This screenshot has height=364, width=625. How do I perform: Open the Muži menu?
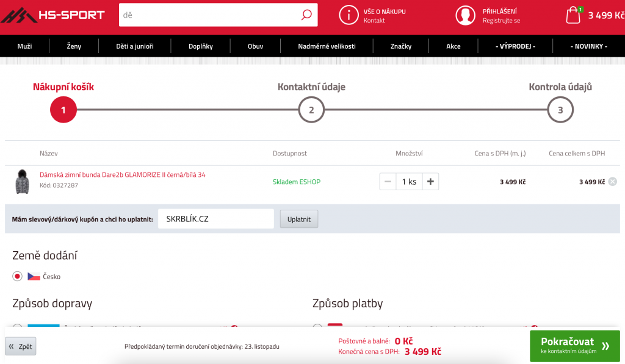24,46
